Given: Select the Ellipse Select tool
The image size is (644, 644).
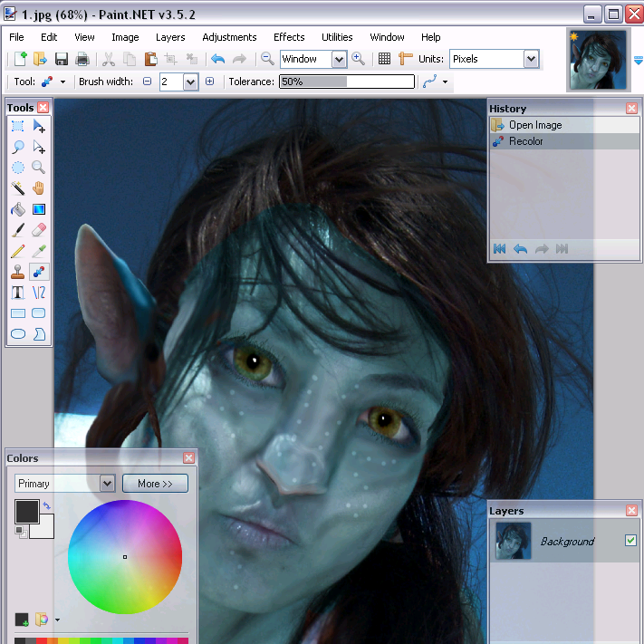Looking at the screenshot, I should coord(17,168).
